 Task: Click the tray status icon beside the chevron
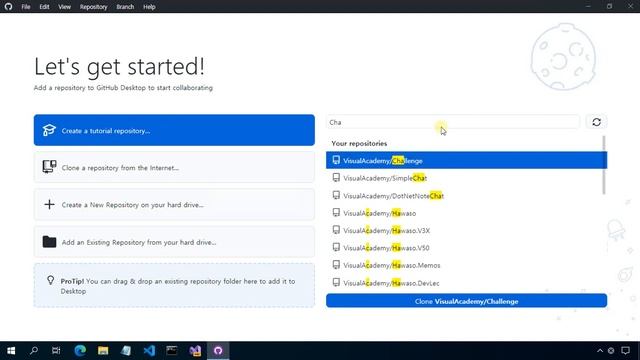611,351
